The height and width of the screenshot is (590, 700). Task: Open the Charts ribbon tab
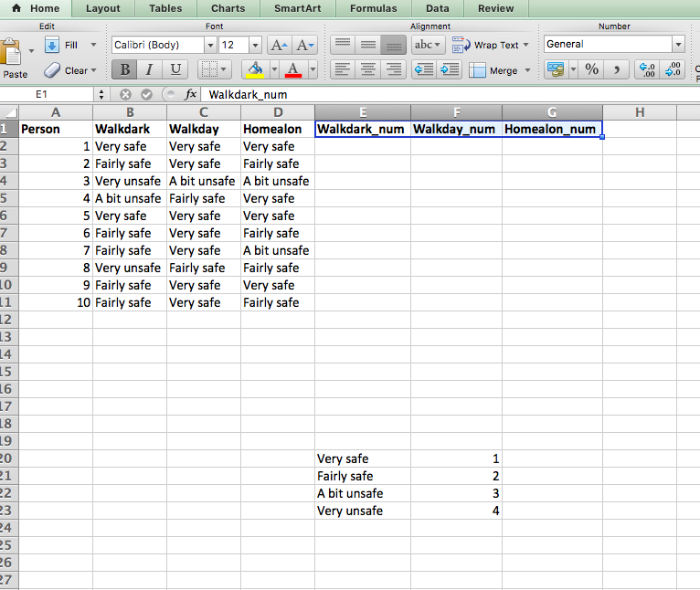228,8
